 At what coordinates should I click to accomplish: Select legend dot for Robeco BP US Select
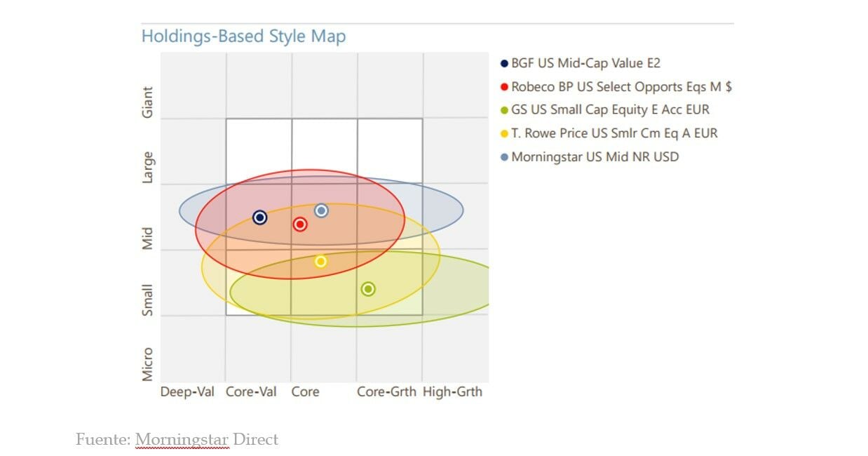click(x=504, y=87)
